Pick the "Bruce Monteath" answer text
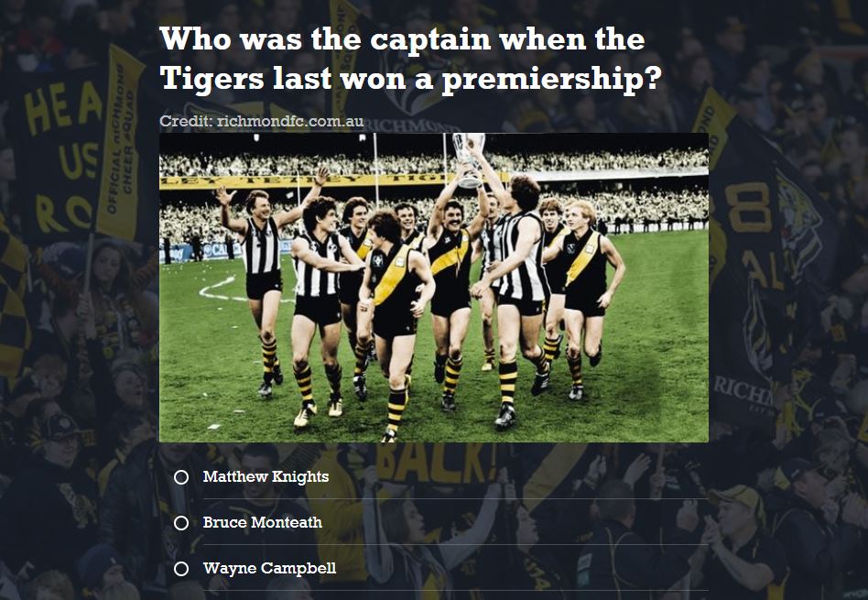Screen dimensions: 868x600 tap(263, 522)
